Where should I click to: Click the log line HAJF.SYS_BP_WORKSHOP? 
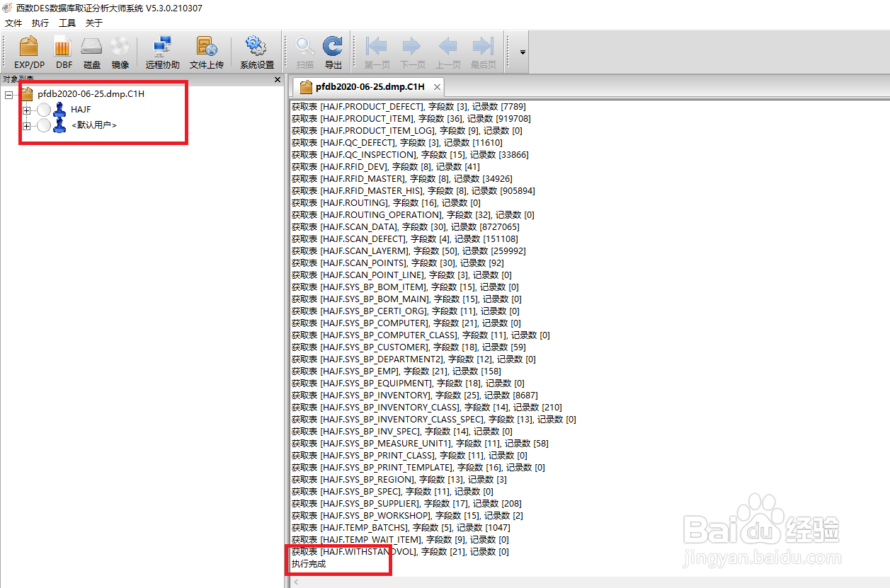pos(408,515)
